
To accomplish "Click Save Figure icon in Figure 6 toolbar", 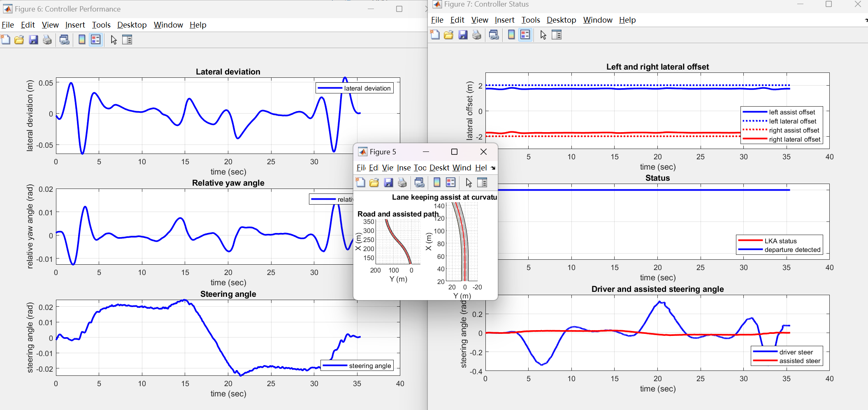I will 33,40.
